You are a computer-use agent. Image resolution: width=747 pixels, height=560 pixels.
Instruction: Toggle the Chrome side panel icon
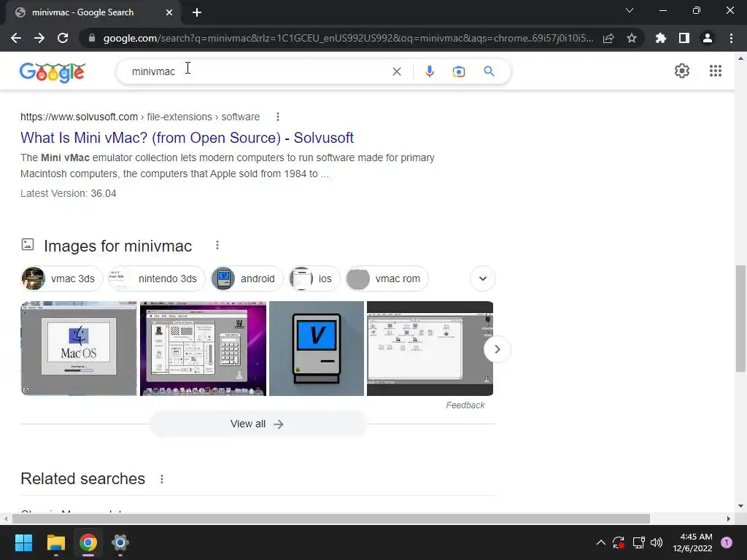point(684,38)
